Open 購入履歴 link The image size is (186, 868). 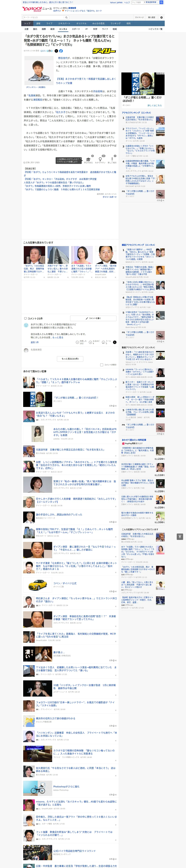152,18
